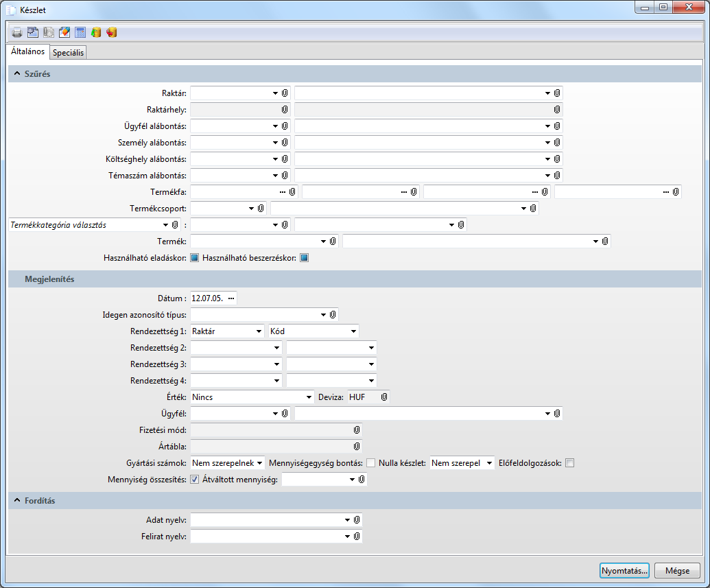The height and width of the screenshot is (588, 710).
Task: Select the Általános tab
Action: (x=28, y=51)
